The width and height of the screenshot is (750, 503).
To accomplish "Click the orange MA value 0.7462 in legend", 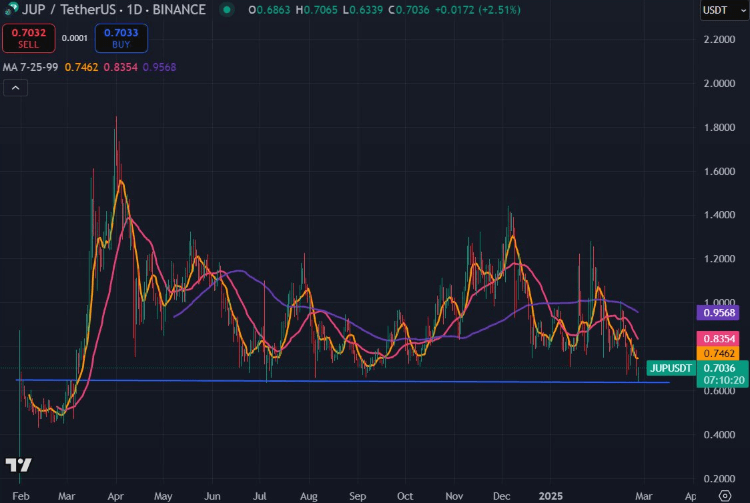I will [x=81, y=67].
